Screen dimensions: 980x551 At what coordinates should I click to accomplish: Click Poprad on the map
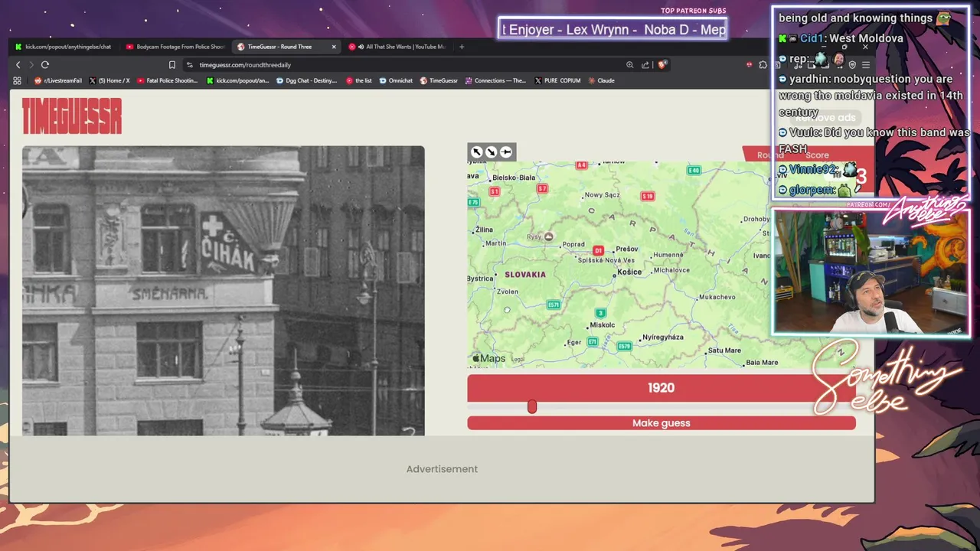point(573,245)
